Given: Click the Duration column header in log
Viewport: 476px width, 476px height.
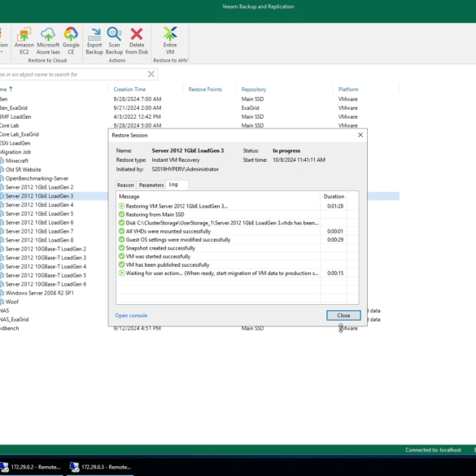Looking at the screenshot, I should click(334, 196).
